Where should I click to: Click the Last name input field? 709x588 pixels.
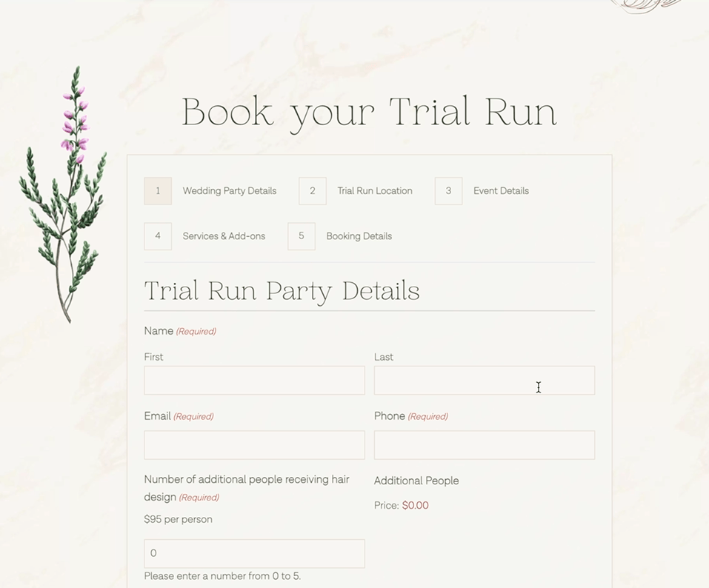point(485,381)
